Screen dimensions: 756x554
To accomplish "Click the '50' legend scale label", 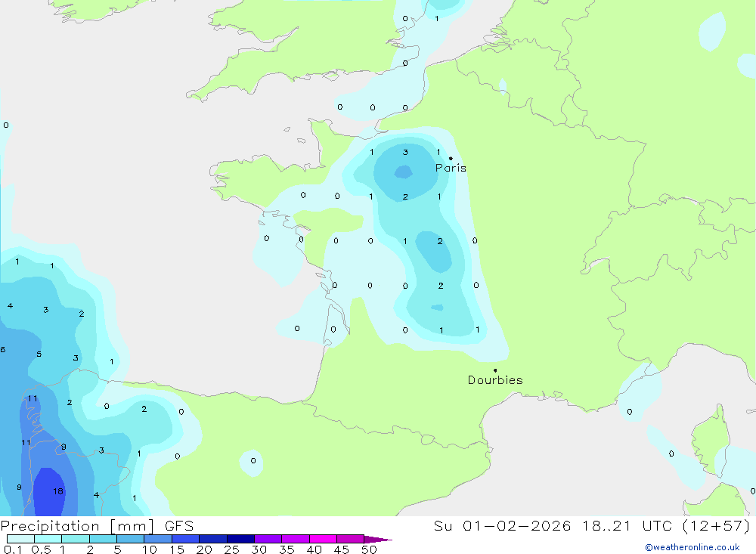I will [x=369, y=549].
